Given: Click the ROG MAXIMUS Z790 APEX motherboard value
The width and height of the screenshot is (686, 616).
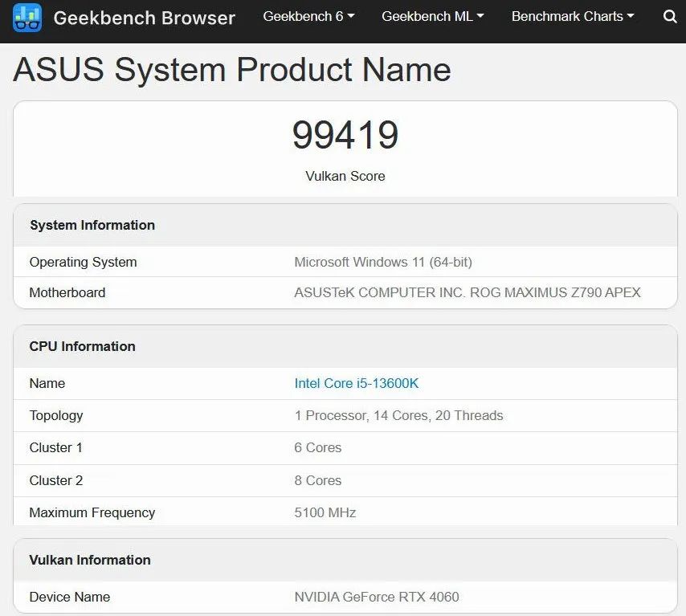Looking at the screenshot, I should 467,292.
